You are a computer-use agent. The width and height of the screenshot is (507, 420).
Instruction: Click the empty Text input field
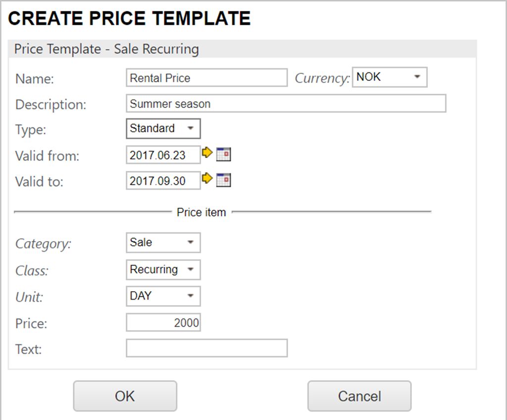tap(206, 348)
